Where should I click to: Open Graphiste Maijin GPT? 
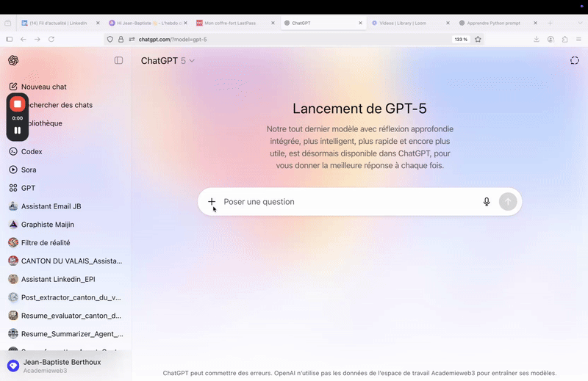click(x=41, y=225)
